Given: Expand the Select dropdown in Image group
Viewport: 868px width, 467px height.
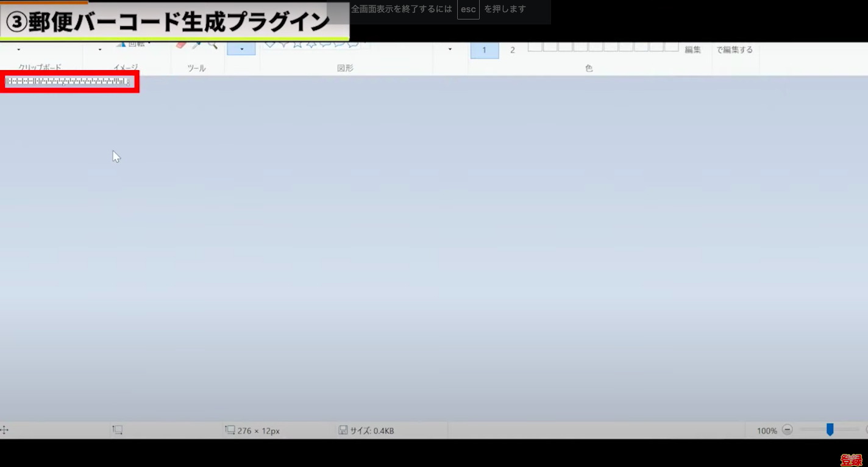Looking at the screenshot, I should [x=100, y=49].
